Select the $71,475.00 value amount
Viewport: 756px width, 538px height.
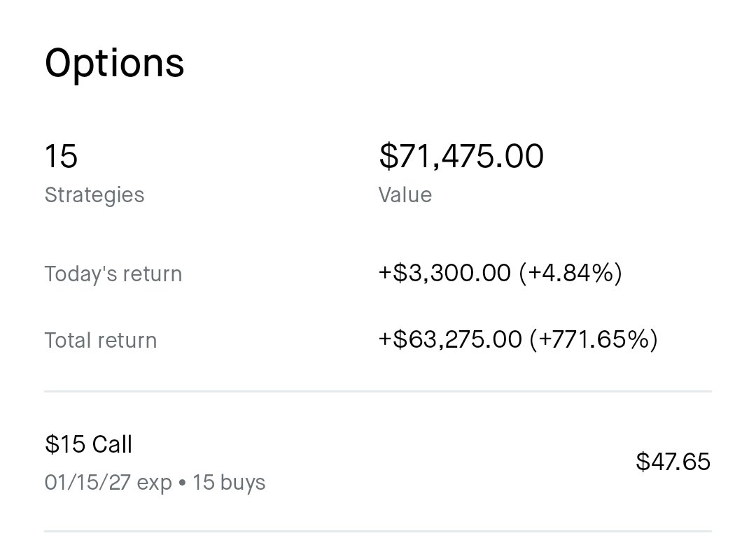click(461, 156)
